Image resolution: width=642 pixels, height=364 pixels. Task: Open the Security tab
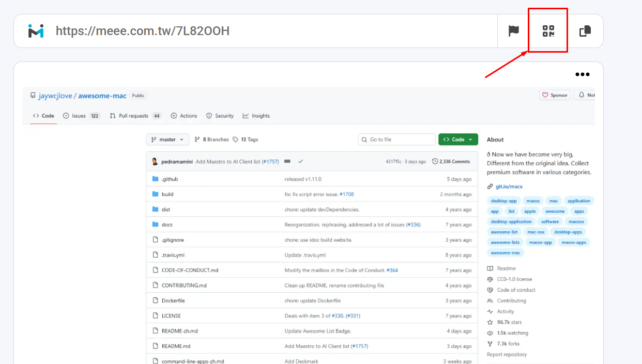[x=220, y=116]
